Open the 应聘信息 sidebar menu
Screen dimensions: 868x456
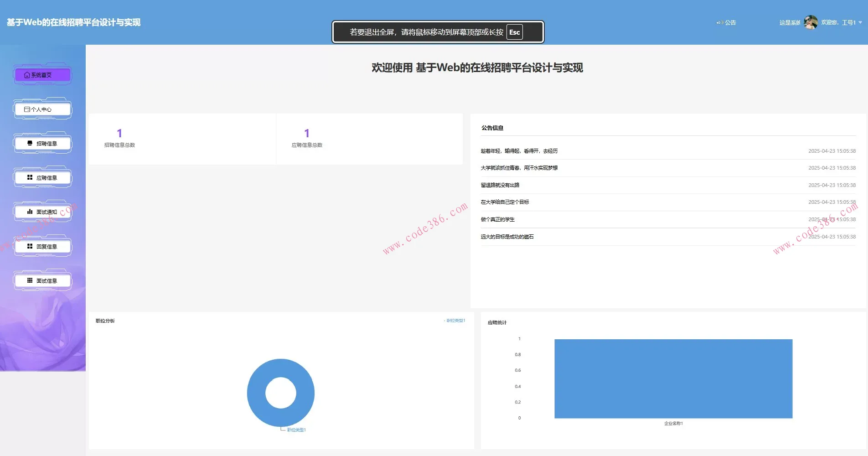(42, 178)
